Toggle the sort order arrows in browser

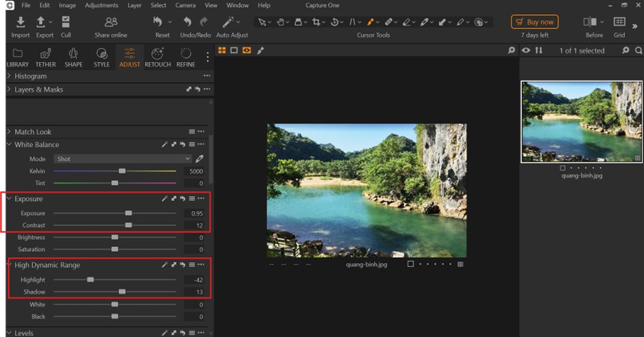click(539, 50)
